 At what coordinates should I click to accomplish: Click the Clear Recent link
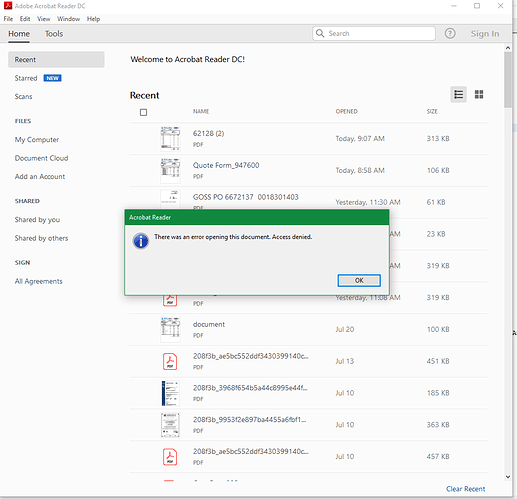click(466, 489)
